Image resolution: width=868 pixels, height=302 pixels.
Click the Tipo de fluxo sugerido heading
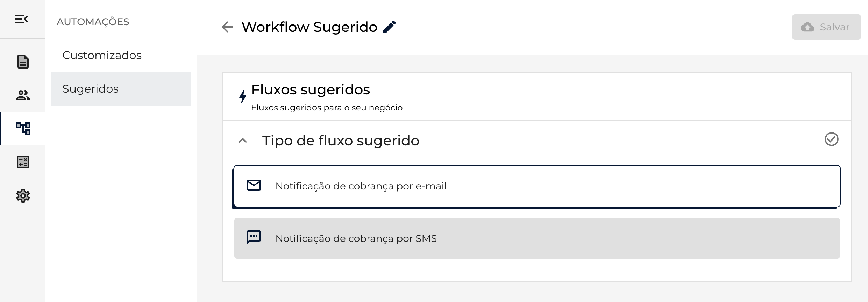point(341,141)
